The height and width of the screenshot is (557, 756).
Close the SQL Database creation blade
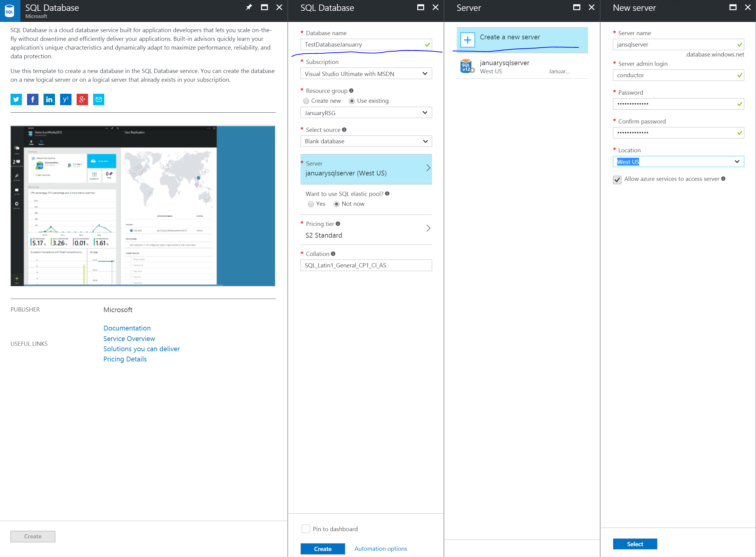[x=435, y=7]
